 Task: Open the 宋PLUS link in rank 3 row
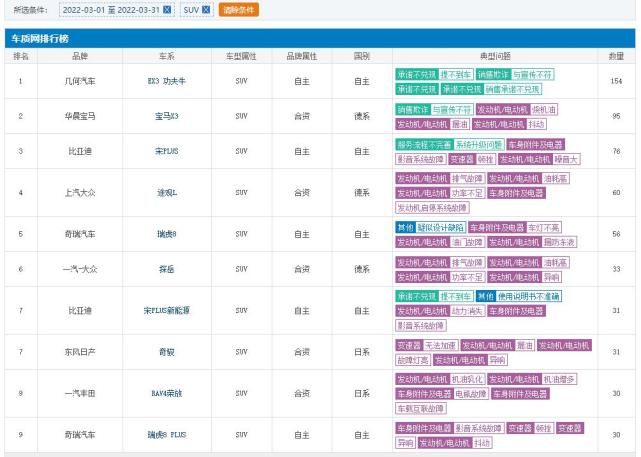167,151
